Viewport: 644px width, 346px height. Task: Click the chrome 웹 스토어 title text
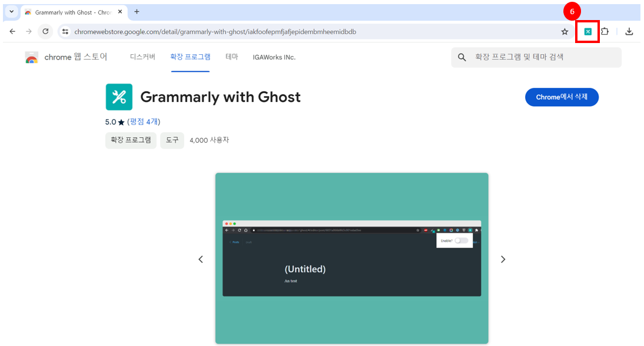click(x=76, y=57)
